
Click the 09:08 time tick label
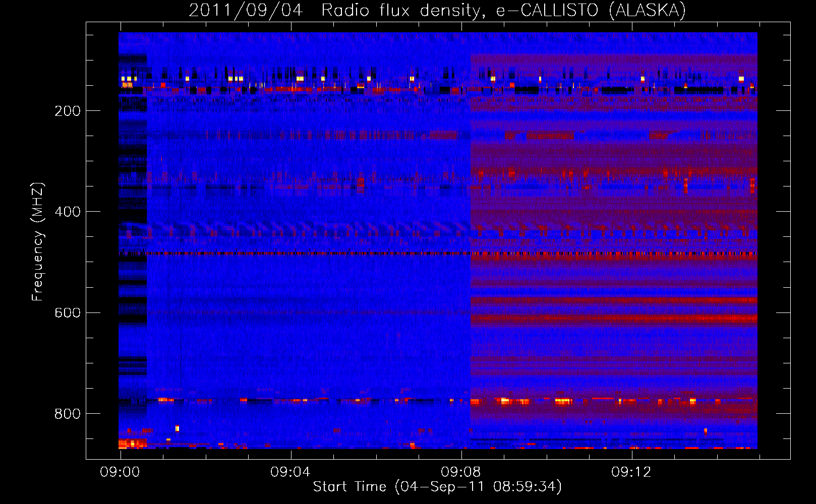[x=461, y=472]
